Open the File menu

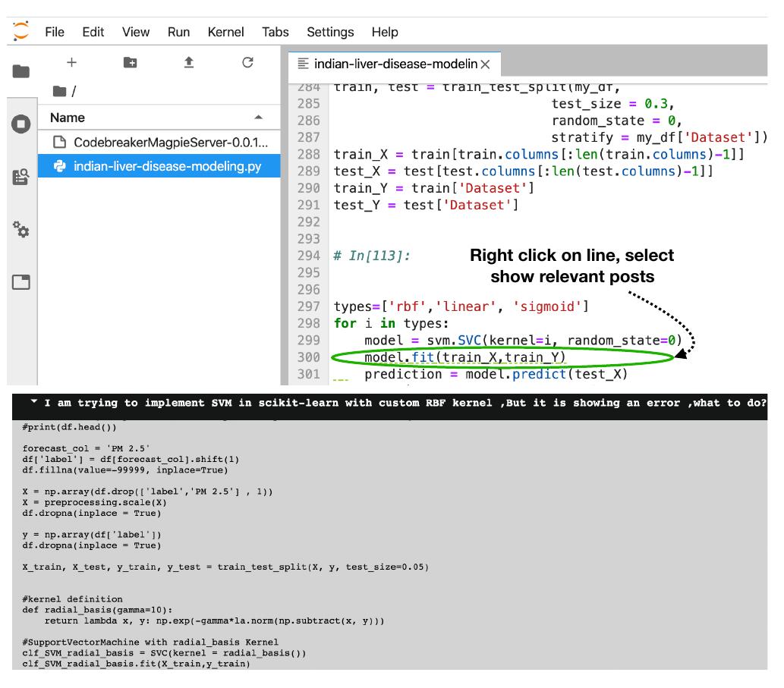pyautogui.click(x=55, y=32)
